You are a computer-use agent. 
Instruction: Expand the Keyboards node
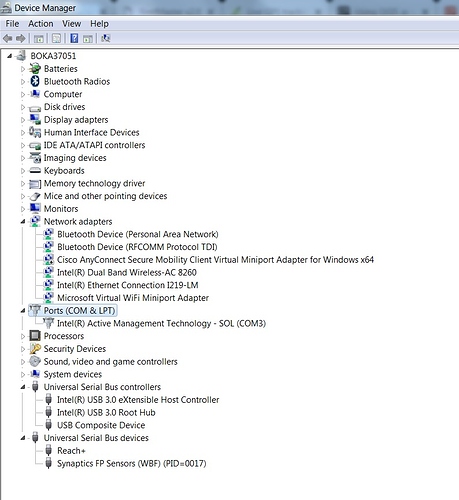(x=23, y=171)
